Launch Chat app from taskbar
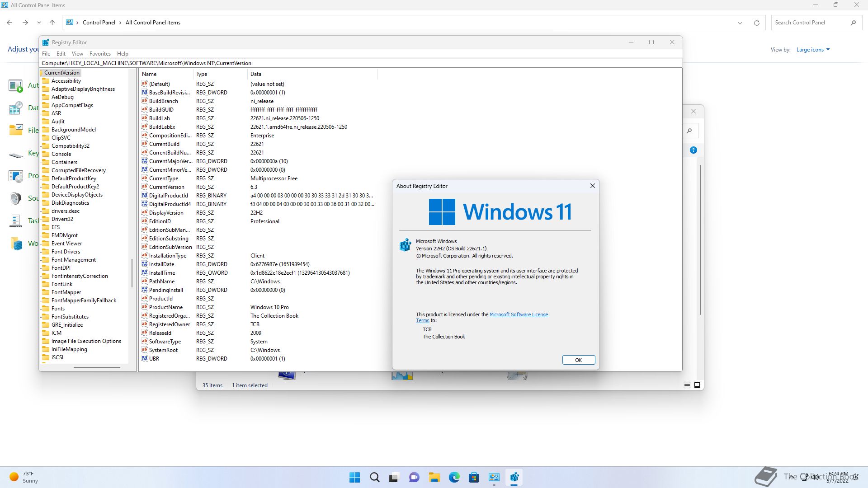The height and width of the screenshot is (488, 868). tap(414, 477)
